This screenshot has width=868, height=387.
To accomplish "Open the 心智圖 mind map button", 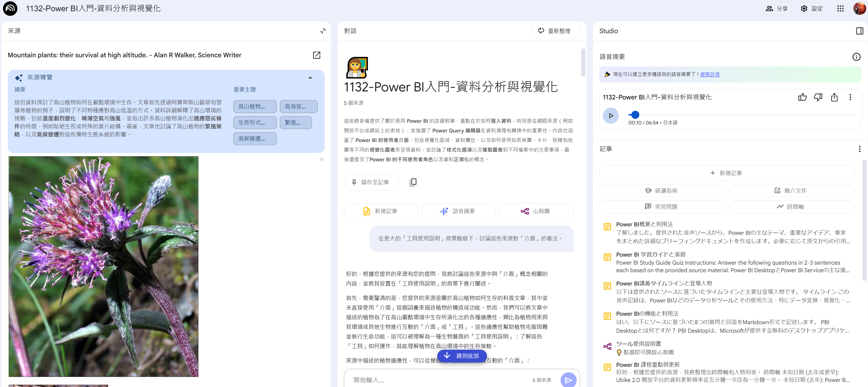I will (536, 211).
